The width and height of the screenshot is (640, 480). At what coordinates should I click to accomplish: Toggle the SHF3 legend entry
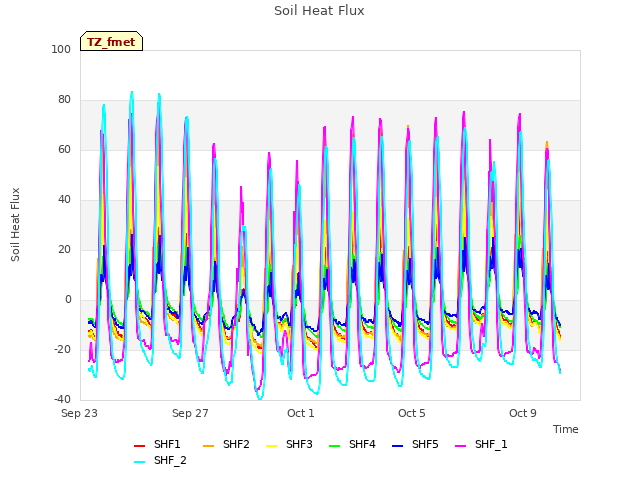[x=289, y=444]
